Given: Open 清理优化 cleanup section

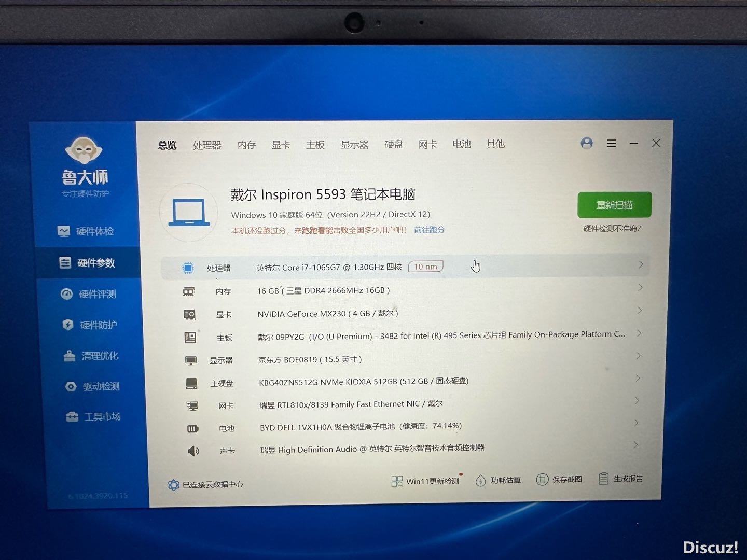Looking at the screenshot, I should [91, 356].
